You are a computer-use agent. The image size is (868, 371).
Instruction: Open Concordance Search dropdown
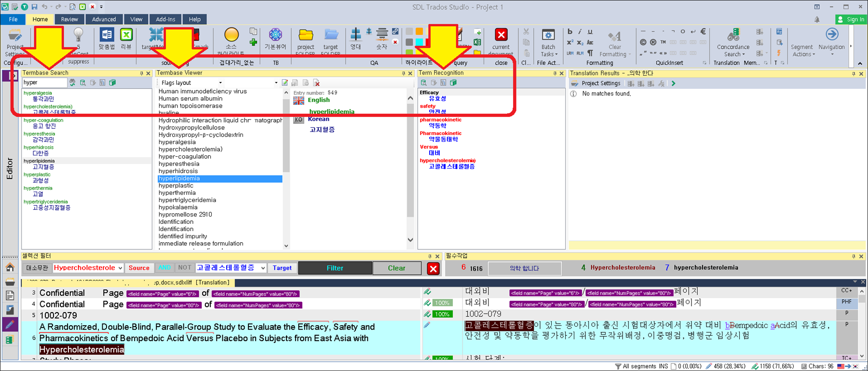tap(733, 43)
